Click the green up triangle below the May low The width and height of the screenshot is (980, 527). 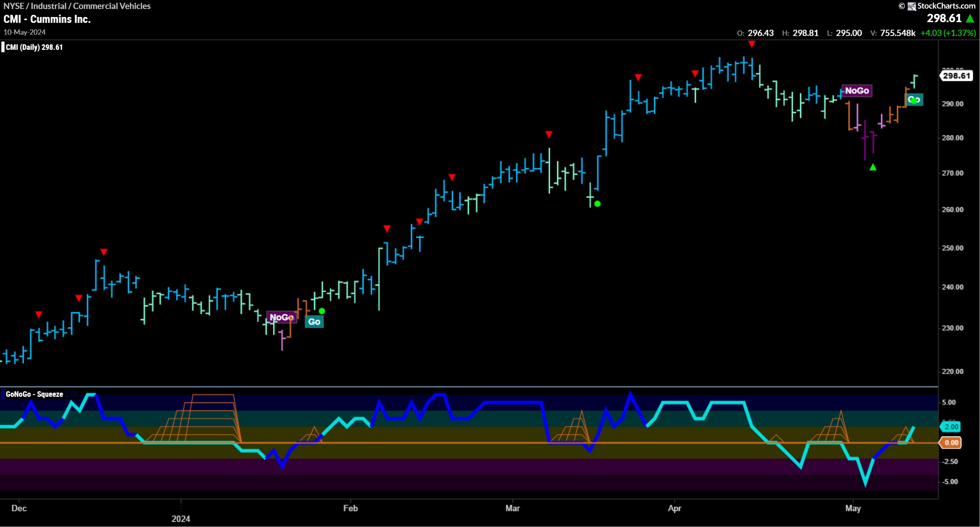tap(873, 167)
